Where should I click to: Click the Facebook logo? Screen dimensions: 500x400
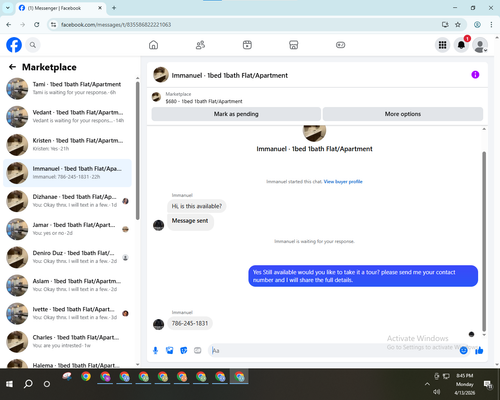click(x=14, y=45)
